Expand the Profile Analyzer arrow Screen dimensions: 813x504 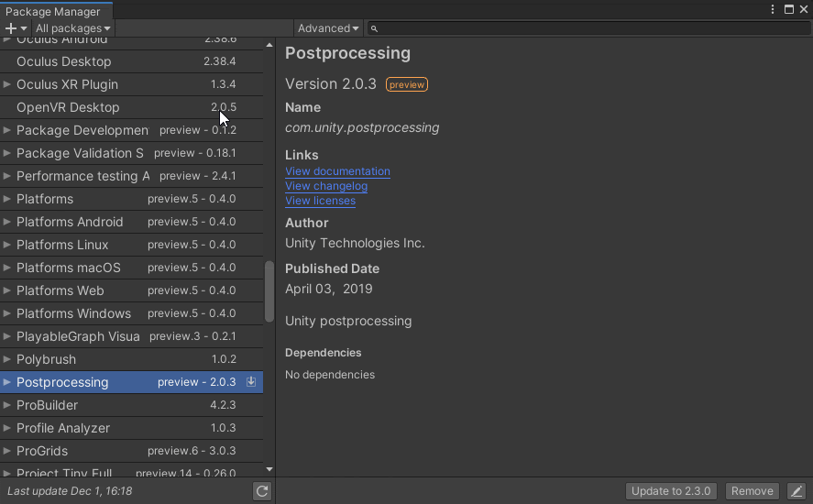(6, 428)
